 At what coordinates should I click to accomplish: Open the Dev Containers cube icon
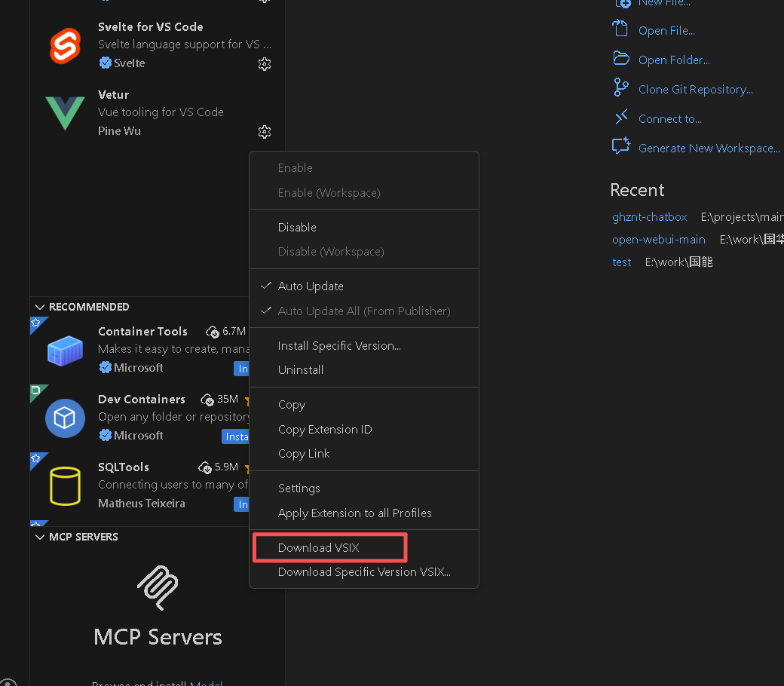(x=65, y=418)
